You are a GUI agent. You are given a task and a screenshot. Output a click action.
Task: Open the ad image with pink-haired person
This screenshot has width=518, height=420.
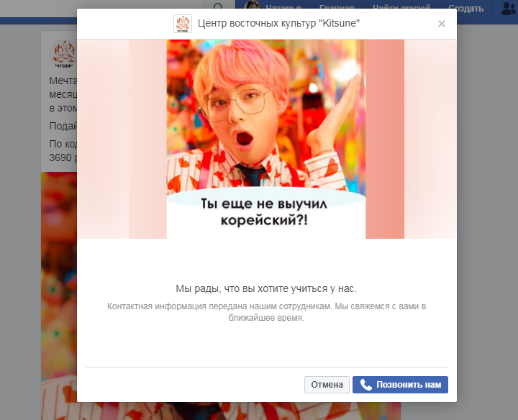click(x=266, y=139)
